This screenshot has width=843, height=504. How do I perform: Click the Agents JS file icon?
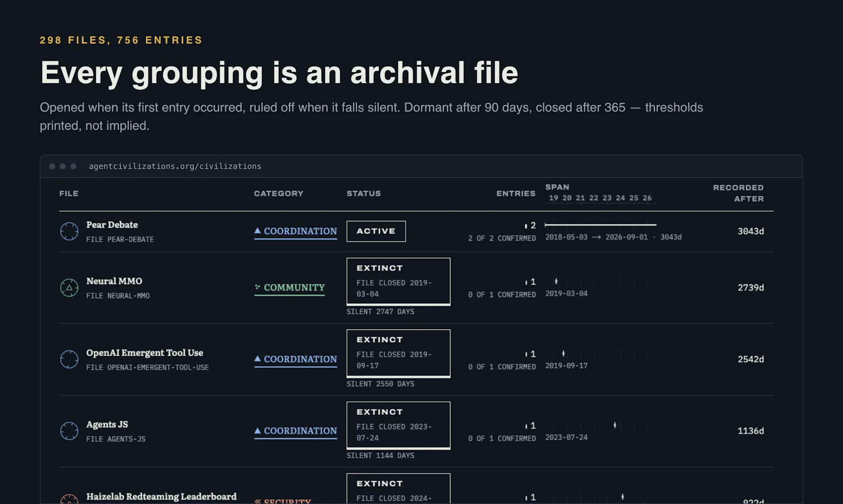[x=69, y=431]
